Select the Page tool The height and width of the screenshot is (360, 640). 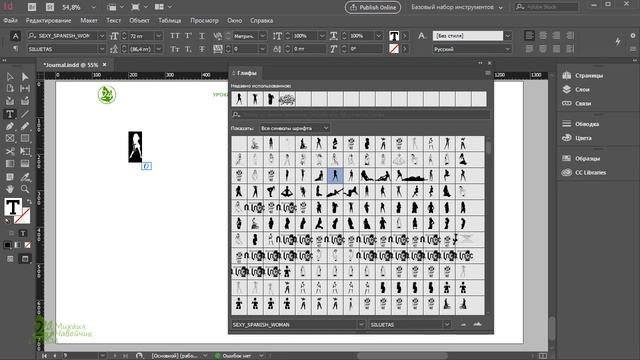pyautogui.click(x=10, y=88)
